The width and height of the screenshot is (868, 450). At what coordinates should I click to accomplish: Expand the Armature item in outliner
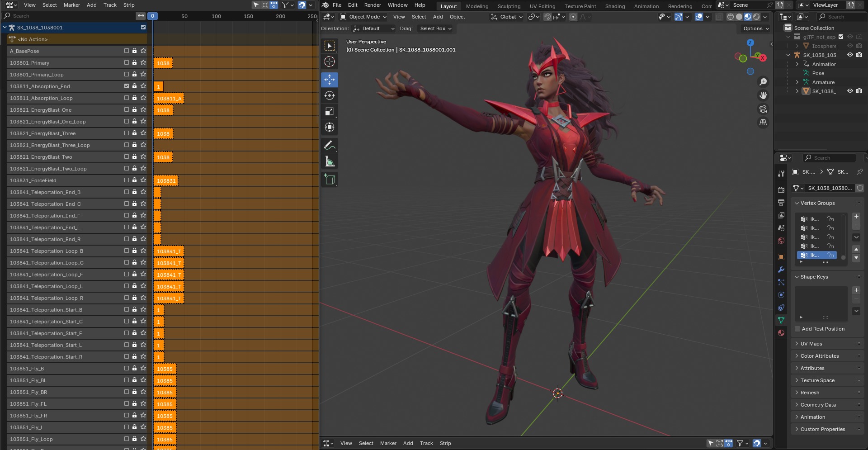point(797,82)
